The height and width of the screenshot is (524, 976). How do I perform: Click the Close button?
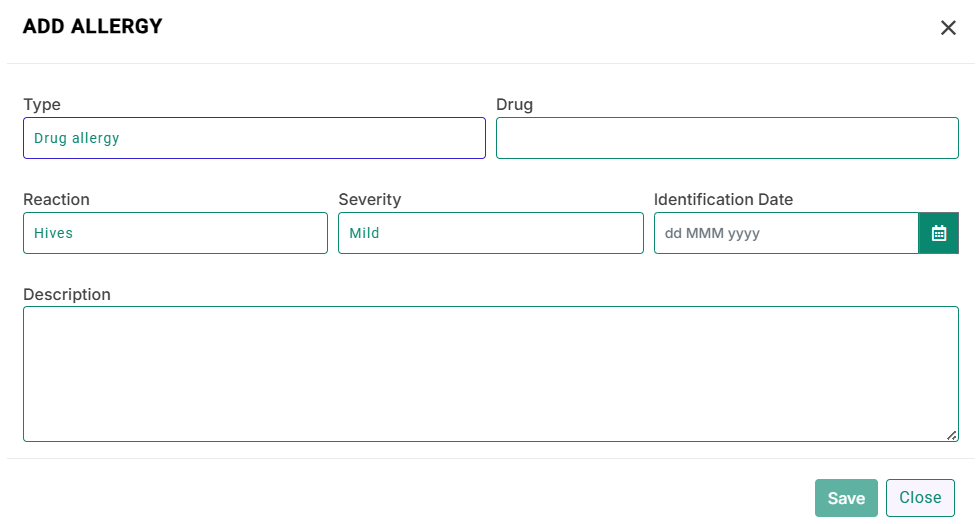920,498
